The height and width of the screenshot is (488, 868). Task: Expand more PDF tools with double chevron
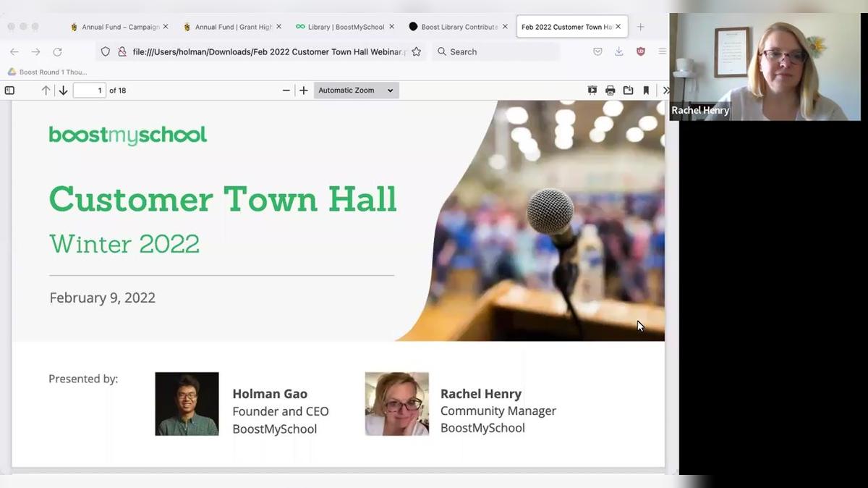(665, 90)
